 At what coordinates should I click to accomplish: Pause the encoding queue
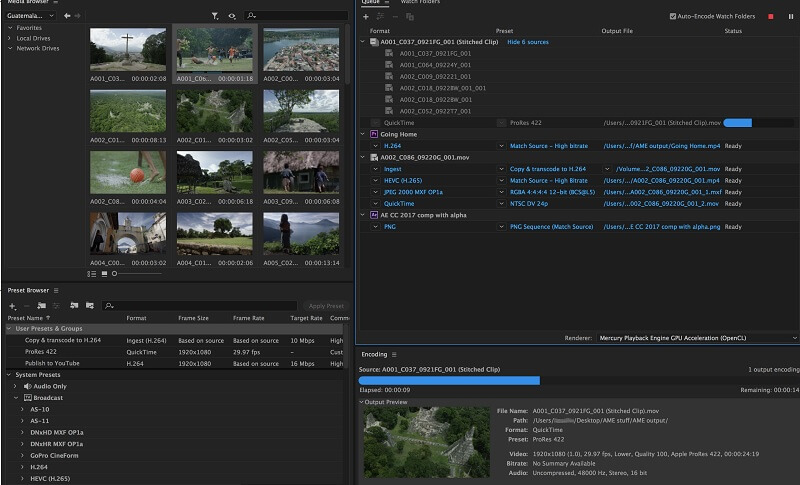(790, 17)
